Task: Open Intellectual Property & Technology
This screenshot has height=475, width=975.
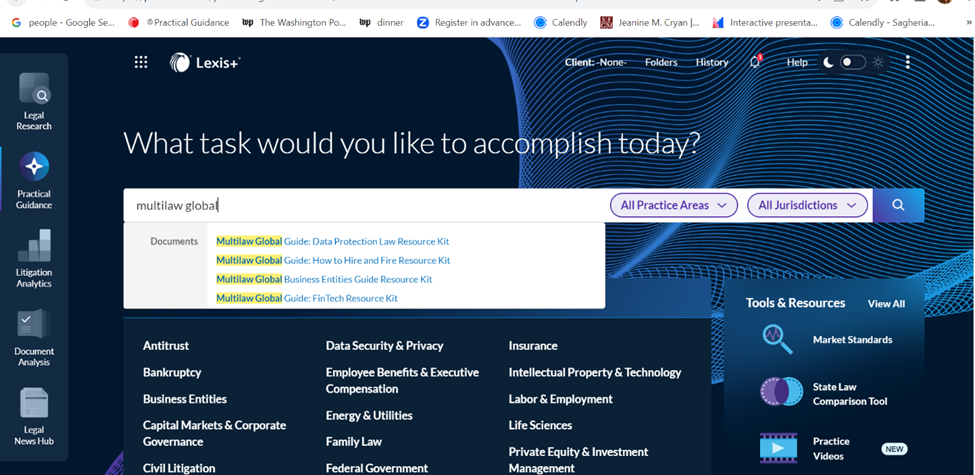Action: (595, 372)
